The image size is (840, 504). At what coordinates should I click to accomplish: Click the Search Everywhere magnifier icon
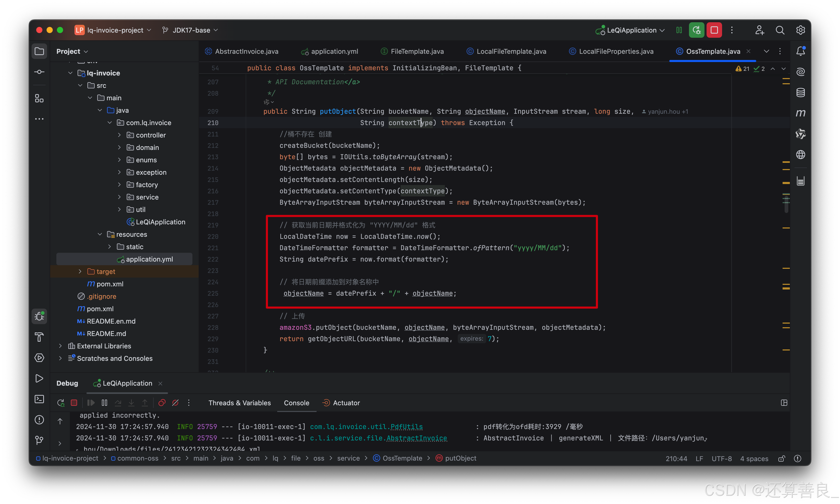tap(780, 30)
